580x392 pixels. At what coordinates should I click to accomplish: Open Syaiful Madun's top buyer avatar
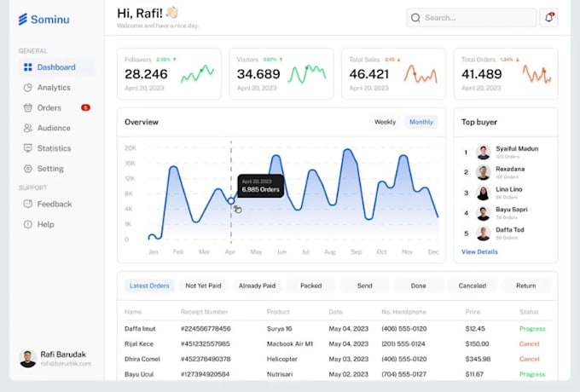[x=484, y=152]
